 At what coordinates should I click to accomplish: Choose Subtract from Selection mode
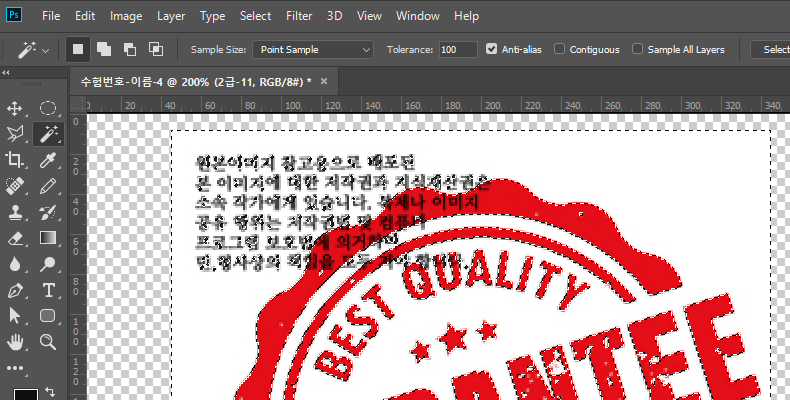130,49
